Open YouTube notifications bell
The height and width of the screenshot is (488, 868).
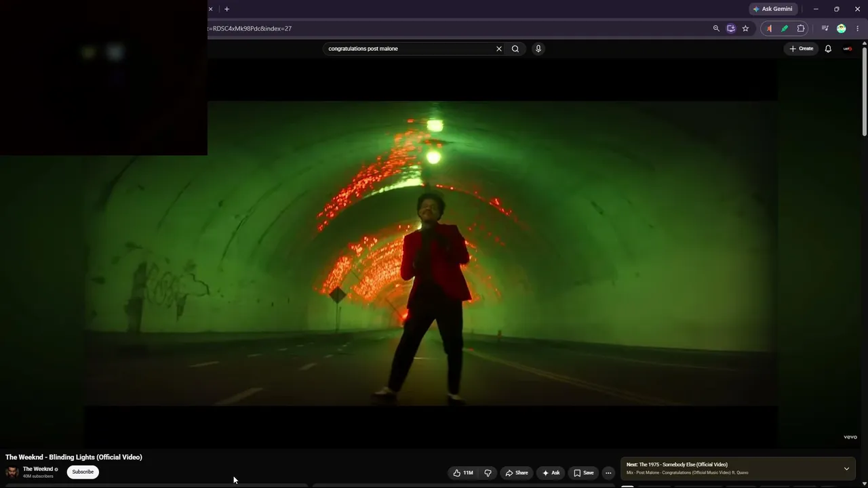point(828,49)
